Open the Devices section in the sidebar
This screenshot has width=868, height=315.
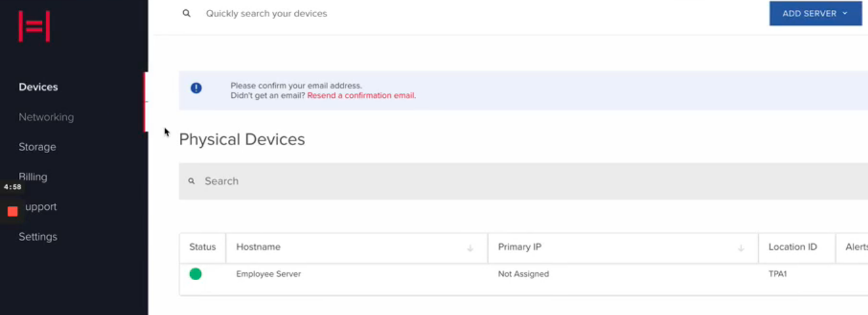tap(38, 87)
